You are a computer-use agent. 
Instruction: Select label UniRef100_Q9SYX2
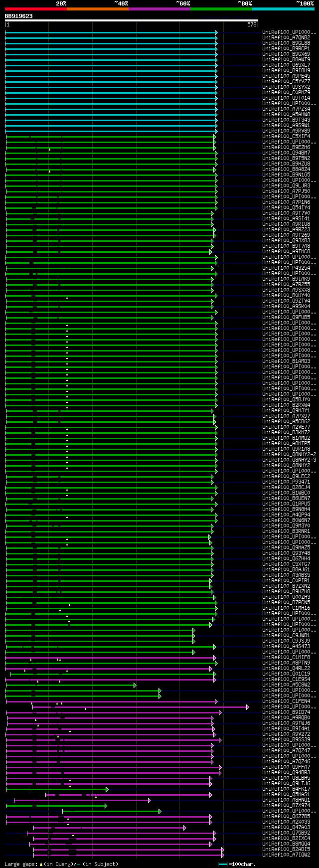[x=286, y=87]
